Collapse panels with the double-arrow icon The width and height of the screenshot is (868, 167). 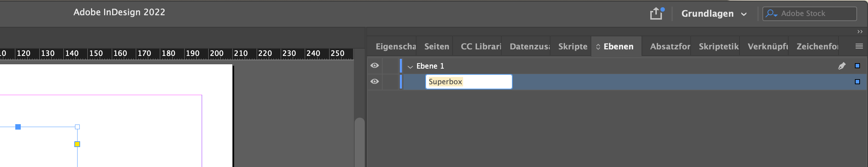(860, 32)
